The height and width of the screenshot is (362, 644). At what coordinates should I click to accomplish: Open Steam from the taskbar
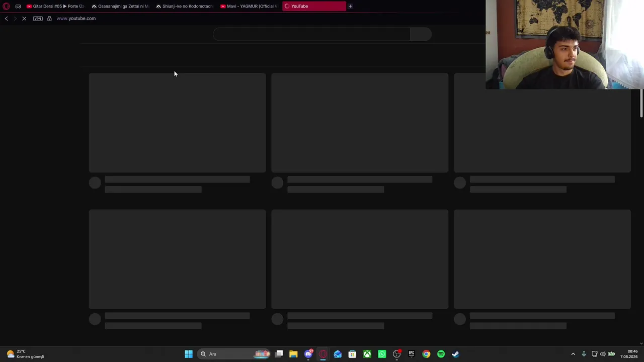pyautogui.click(x=455, y=354)
